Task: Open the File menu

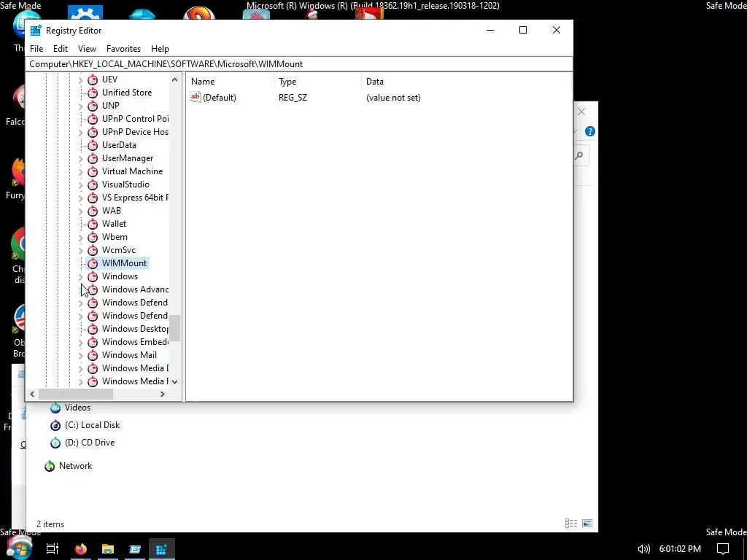Action: 36,49
